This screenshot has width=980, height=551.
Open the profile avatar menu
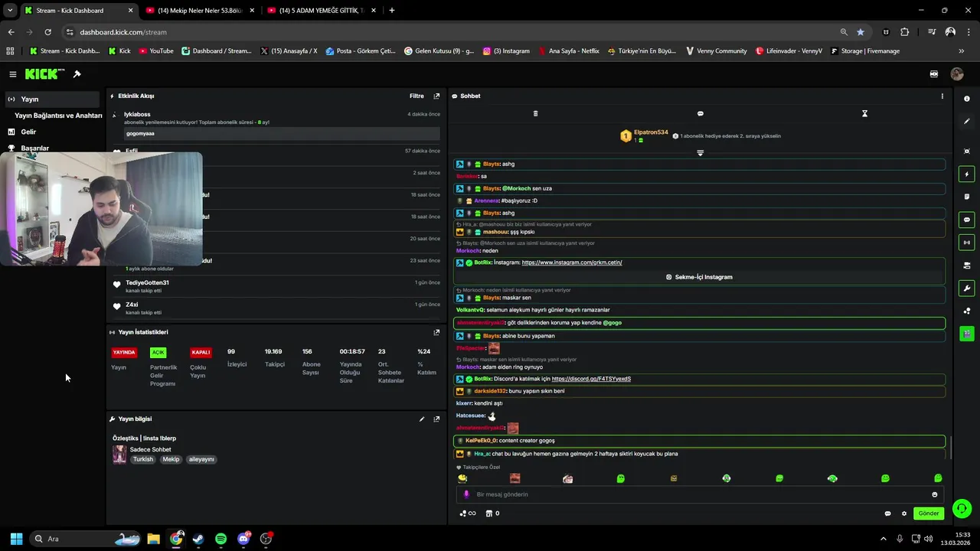pos(956,74)
